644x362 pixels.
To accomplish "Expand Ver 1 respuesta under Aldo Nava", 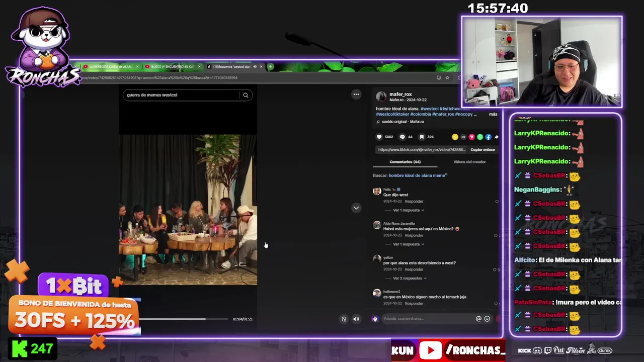I will click(x=409, y=244).
